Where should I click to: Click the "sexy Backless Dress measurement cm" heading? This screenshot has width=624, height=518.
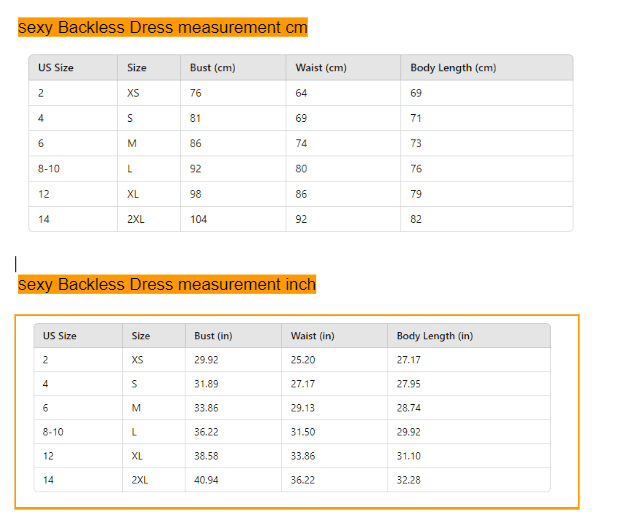(x=163, y=27)
